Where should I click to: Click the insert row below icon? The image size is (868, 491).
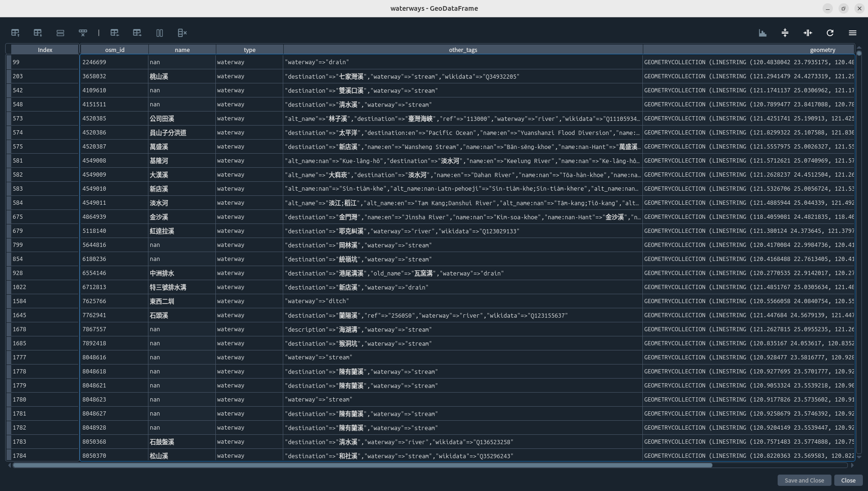(x=38, y=33)
